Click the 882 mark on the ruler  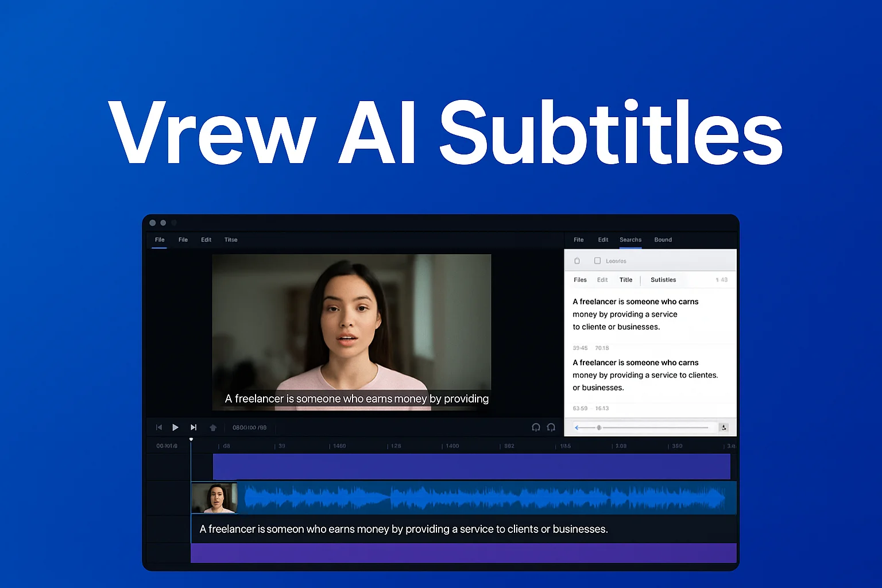click(x=509, y=446)
